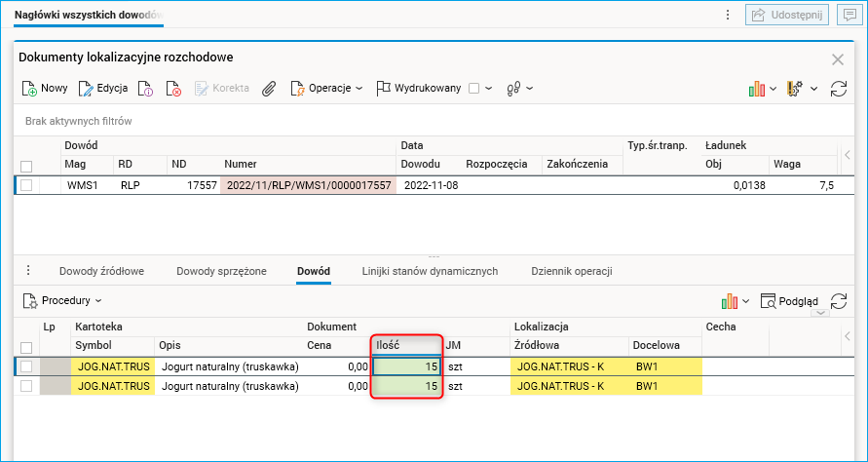Screen dimensions: 868x462
Task: Check the first JOG.NAT.TRUS row checkbox
Action: click(x=26, y=366)
